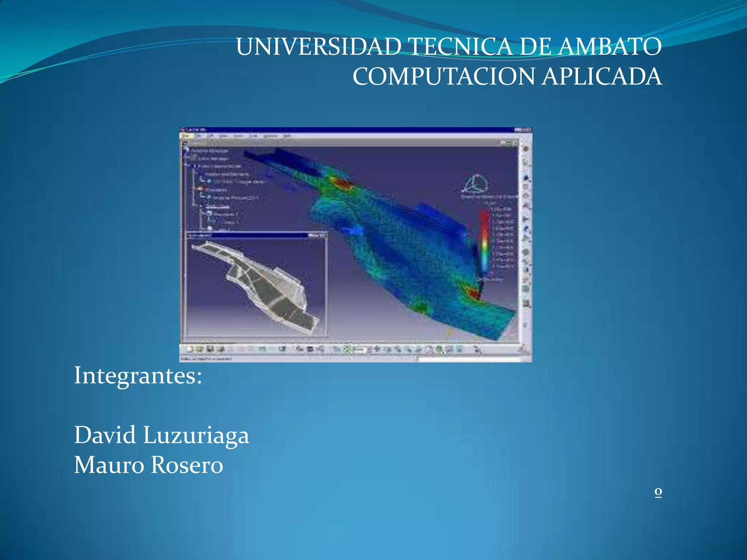The width and height of the screenshot is (747, 560).
Task: Click the Links Manager icon in tree
Action: (x=193, y=158)
